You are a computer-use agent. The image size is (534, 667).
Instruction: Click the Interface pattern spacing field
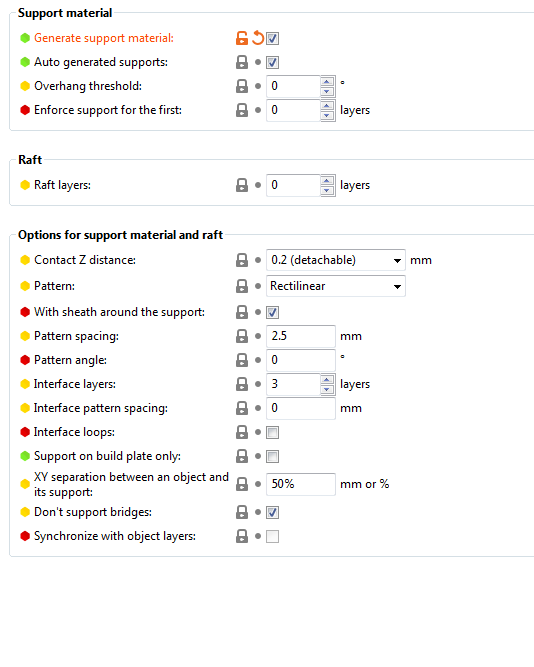(300, 408)
